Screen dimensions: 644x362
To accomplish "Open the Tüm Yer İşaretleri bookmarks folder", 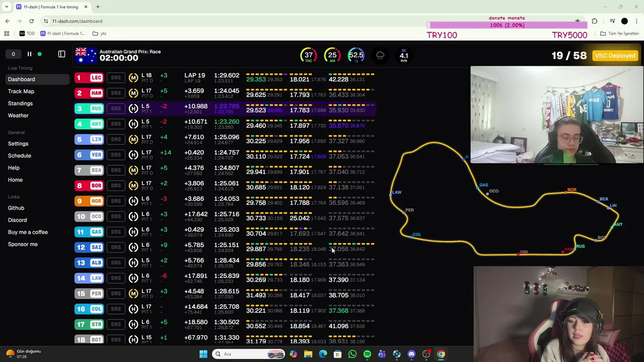I will [619, 34].
